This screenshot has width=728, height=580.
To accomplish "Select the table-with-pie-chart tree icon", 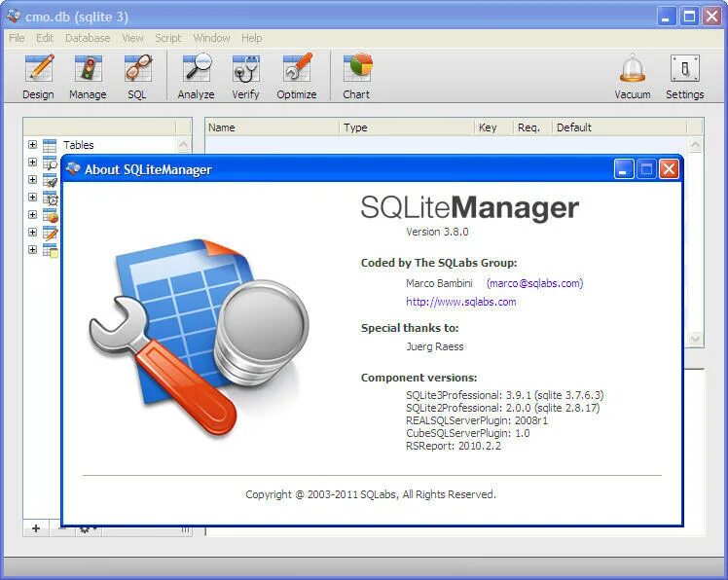I will click(50, 215).
